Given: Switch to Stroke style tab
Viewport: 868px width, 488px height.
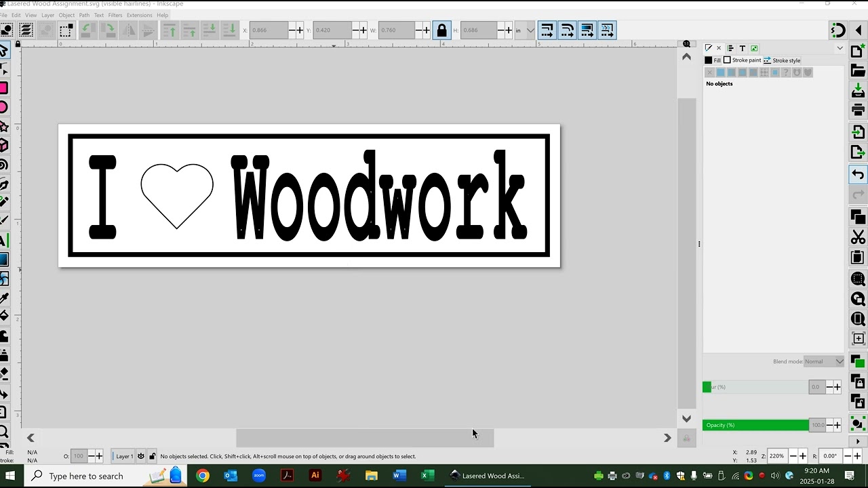Looking at the screenshot, I should coord(782,60).
